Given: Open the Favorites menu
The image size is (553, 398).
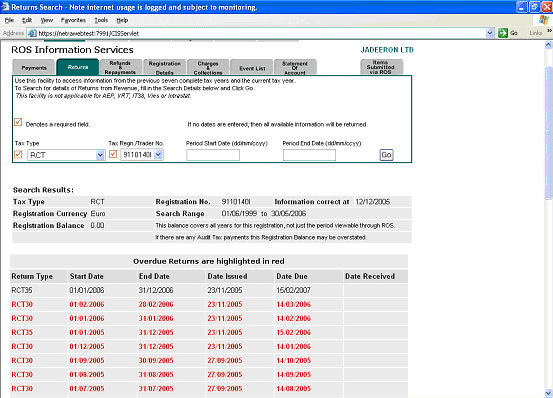Looking at the screenshot, I should 73,20.
